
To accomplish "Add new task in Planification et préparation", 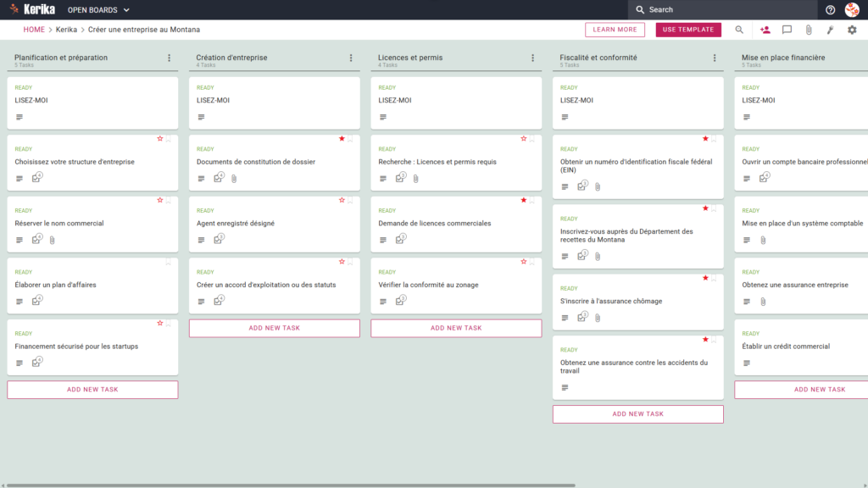I will tap(92, 390).
